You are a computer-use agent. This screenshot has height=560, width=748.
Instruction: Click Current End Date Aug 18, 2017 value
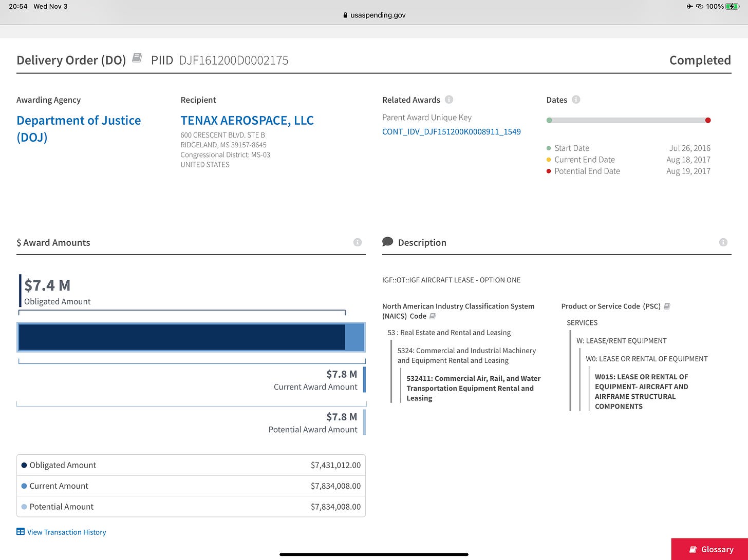tap(688, 160)
